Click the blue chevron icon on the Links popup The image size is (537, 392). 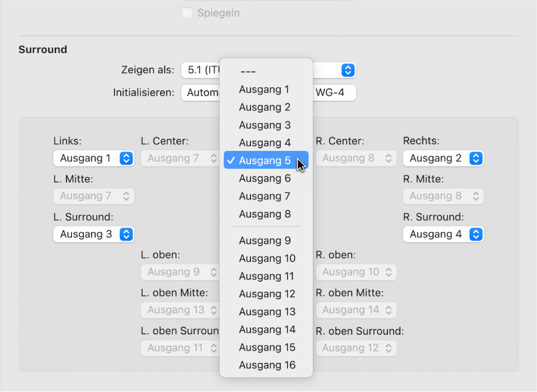pyautogui.click(x=127, y=158)
